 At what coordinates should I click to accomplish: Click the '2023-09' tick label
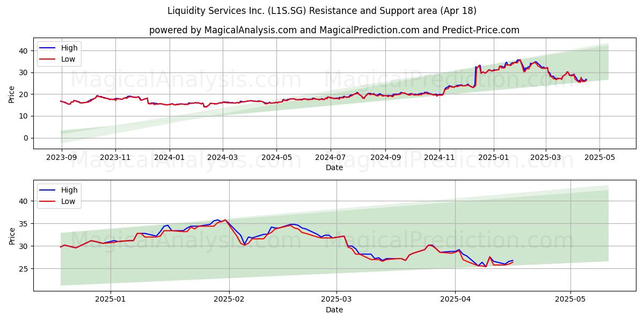[x=61, y=158]
